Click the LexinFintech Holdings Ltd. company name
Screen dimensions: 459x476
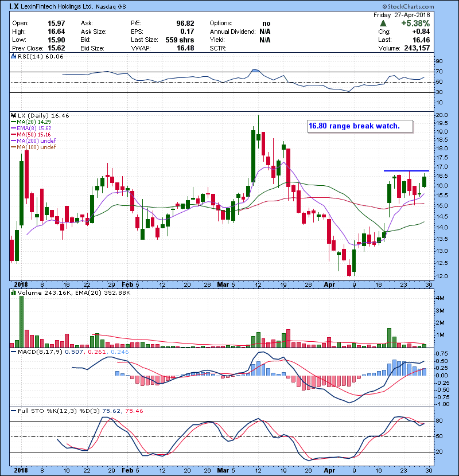pyautogui.click(x=57, y=6)
